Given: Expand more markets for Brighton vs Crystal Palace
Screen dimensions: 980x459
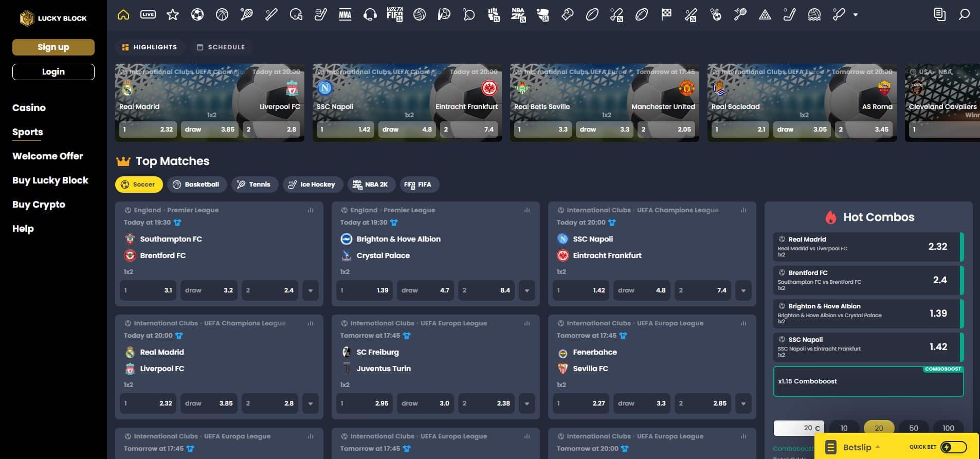Looking at the screenshot, I should 527,290.
